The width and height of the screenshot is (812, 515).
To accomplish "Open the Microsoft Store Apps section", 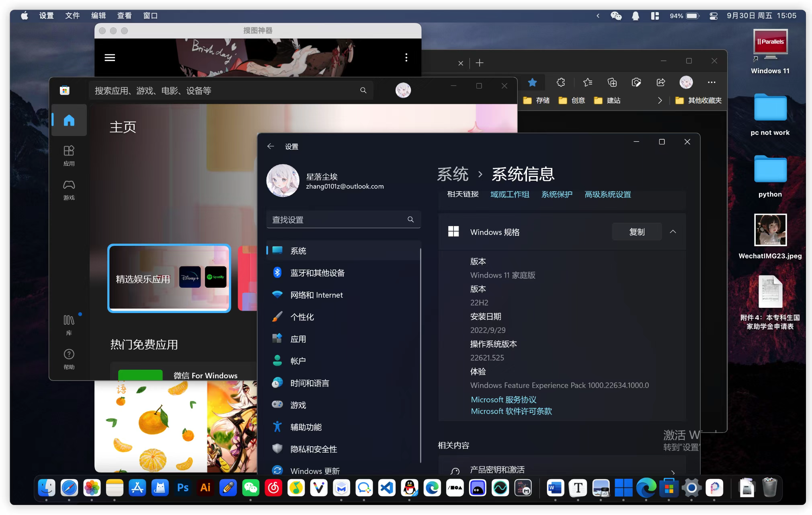I will (69, 155).
